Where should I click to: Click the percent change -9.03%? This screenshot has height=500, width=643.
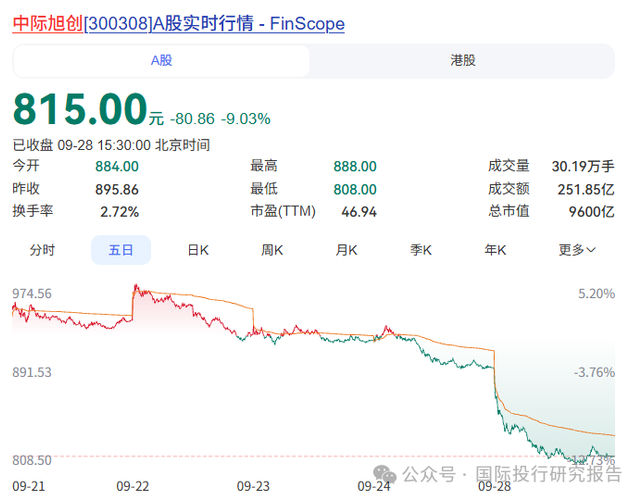246,119
